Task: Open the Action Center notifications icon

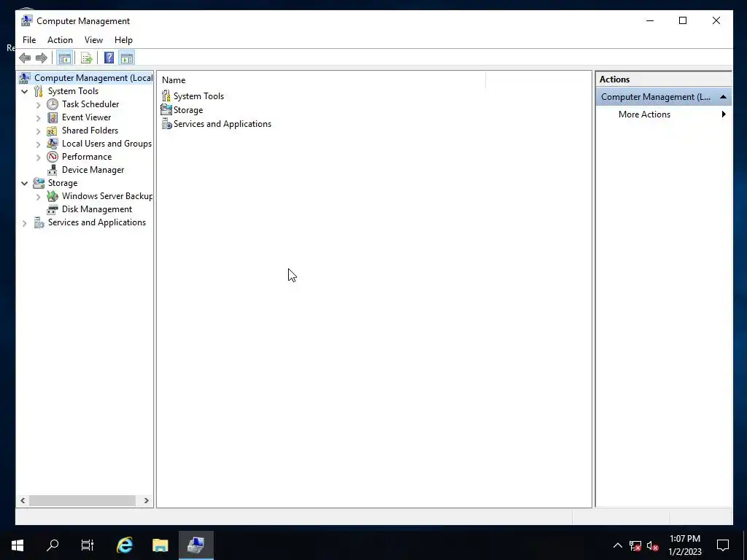Action: point(723,545)
